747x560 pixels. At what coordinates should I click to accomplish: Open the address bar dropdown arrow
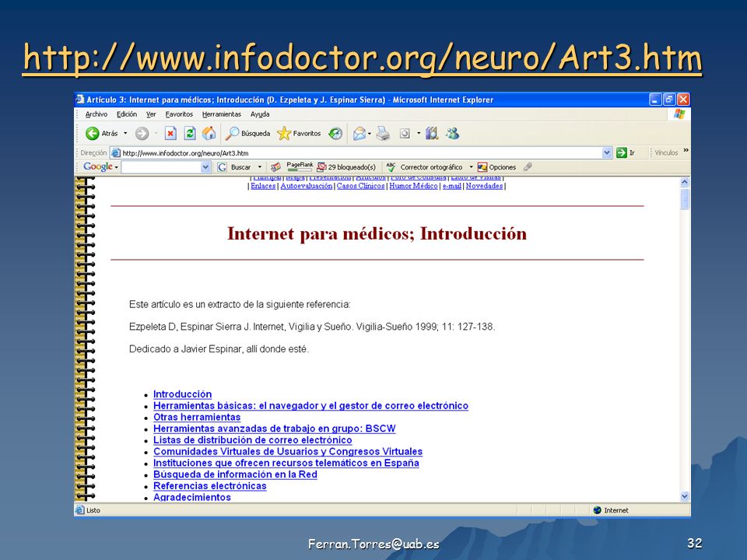click(606, 153)
